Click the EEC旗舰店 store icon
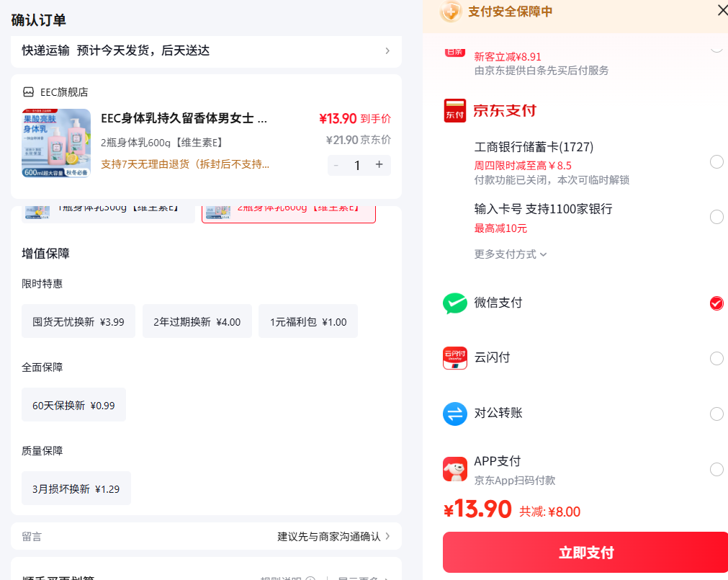Viewport: 728px width, 580px height. (28, 92)
